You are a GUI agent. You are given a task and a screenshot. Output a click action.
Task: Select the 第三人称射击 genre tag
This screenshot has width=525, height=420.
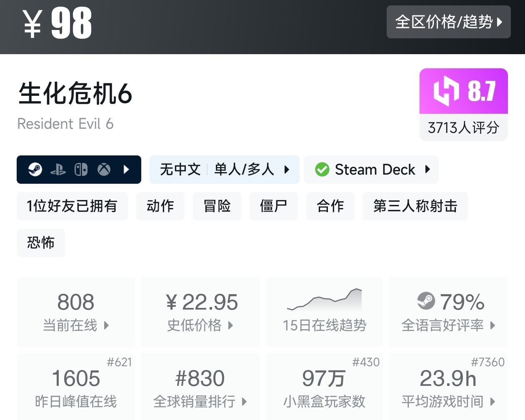[415, 206]
